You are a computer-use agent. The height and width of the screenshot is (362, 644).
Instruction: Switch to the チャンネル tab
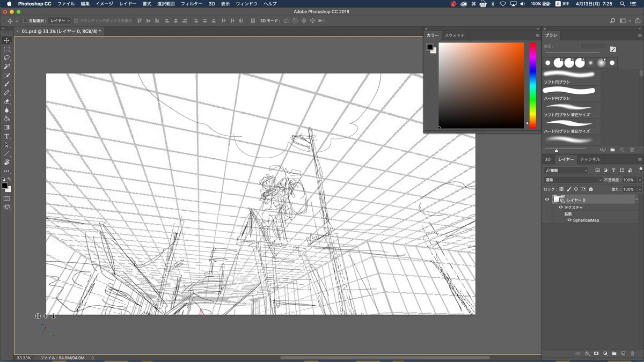pos(590,159)
